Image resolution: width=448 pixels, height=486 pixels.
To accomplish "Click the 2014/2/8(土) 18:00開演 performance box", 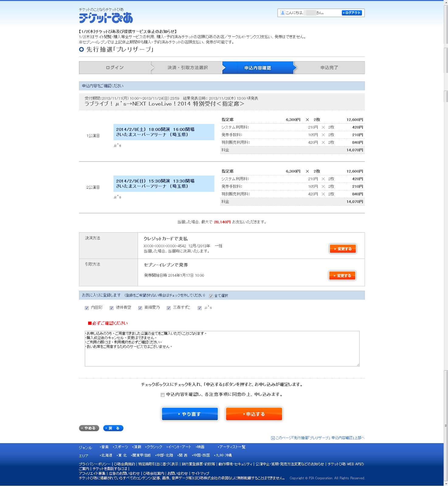I will [164, 132].
